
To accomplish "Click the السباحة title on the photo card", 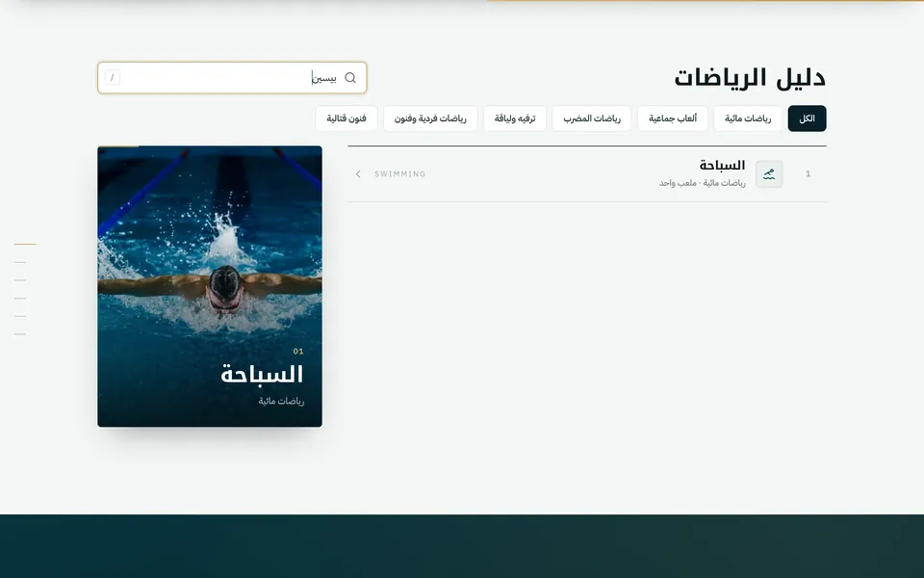I will coord(262,375).
